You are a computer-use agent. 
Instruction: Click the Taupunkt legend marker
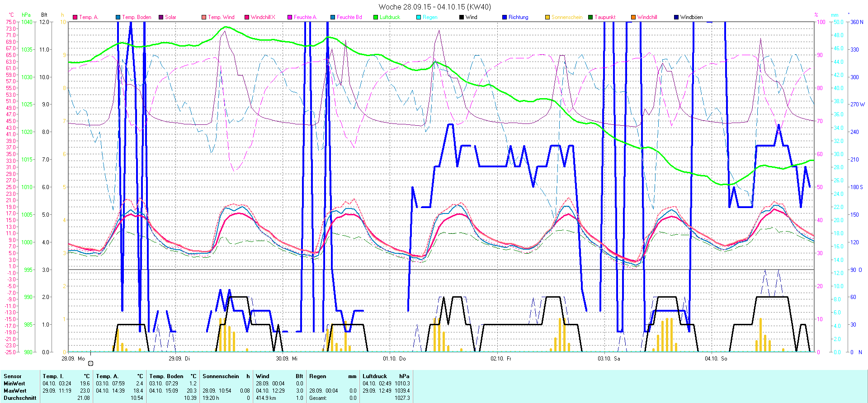590,17
